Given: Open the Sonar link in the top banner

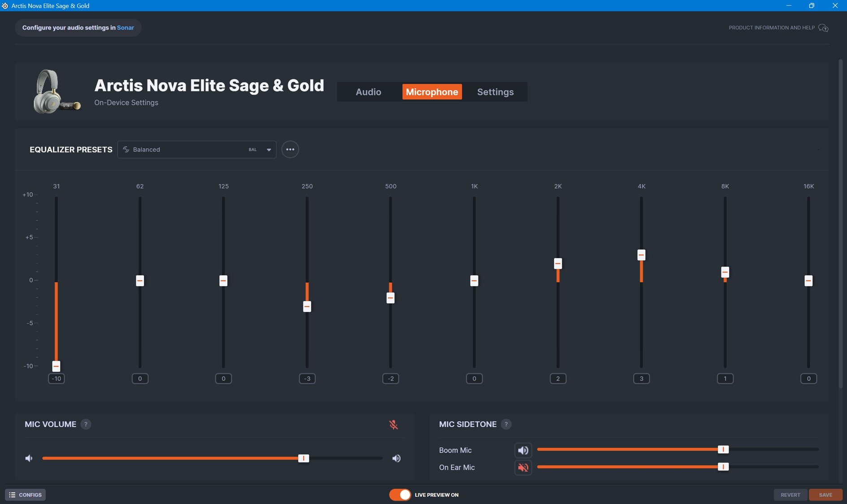Looking at the screenshot, I should coord(126,28).
